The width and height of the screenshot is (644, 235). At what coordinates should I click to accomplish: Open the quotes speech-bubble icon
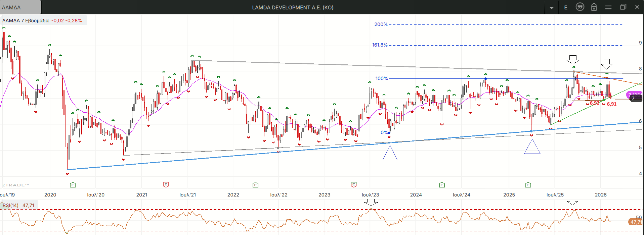pyautogui.click(x=580, y=7)
